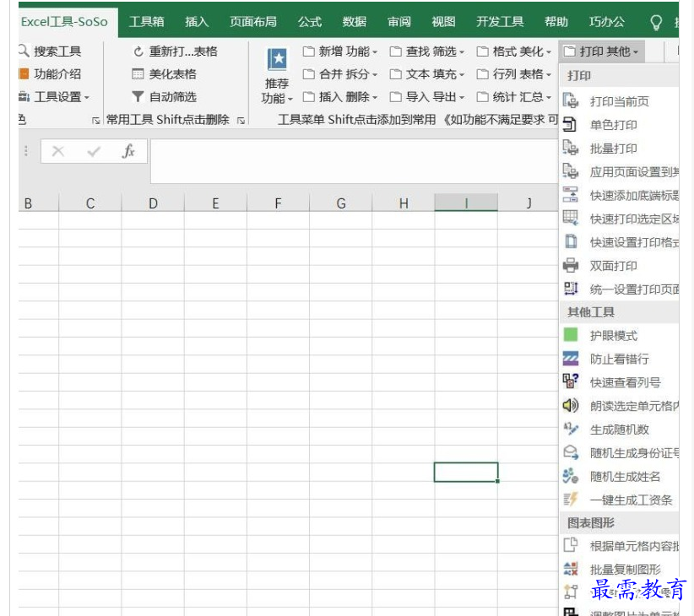
Task: Click the 应用页面设置 icon
Action: pyautogui.click(x=571, y=171)
